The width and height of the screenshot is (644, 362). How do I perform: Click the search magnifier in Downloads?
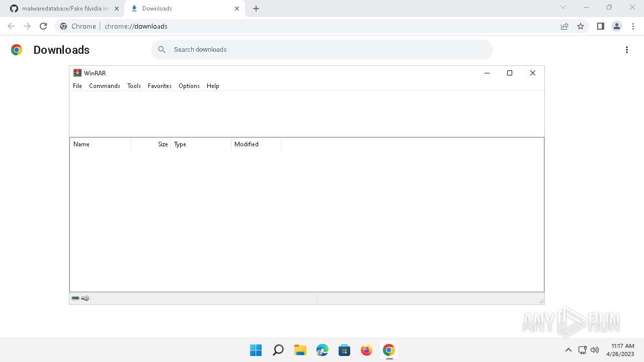point(162,49)
